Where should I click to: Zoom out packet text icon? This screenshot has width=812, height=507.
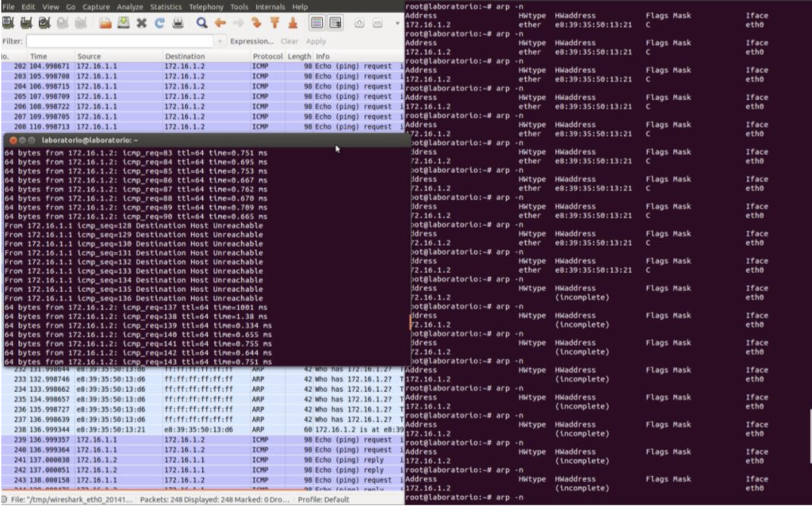point(377,23)
